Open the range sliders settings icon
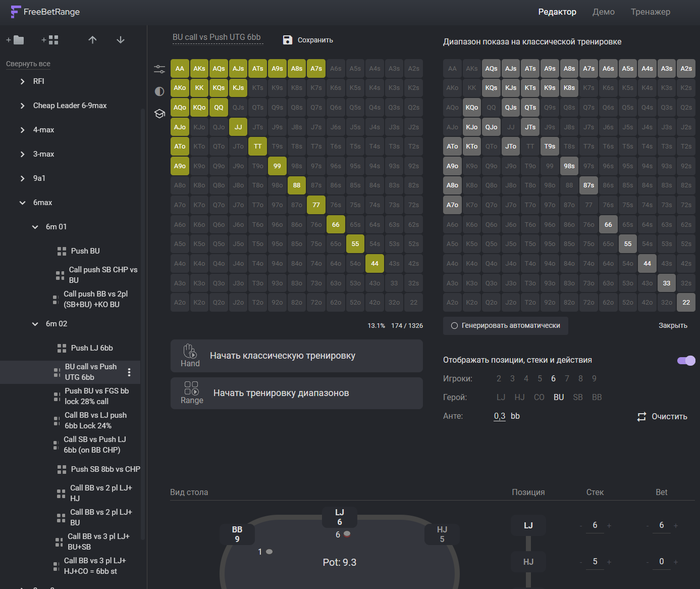This screenshot has height=589, width=700. [159, 69]
